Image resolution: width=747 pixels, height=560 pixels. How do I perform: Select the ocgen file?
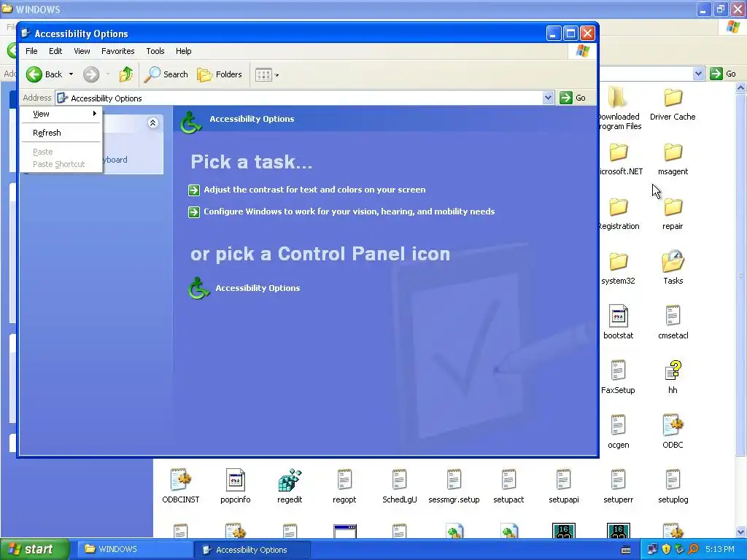(x=619, y=432)
